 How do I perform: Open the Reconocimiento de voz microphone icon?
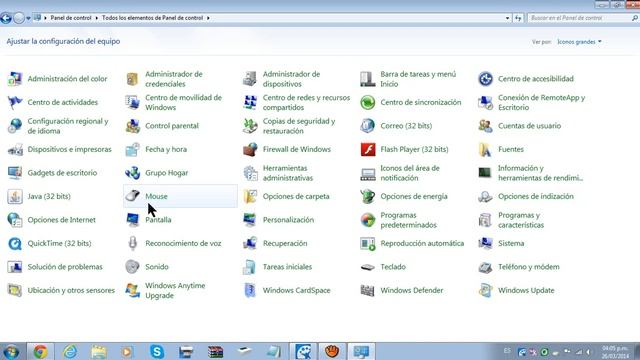132,243
